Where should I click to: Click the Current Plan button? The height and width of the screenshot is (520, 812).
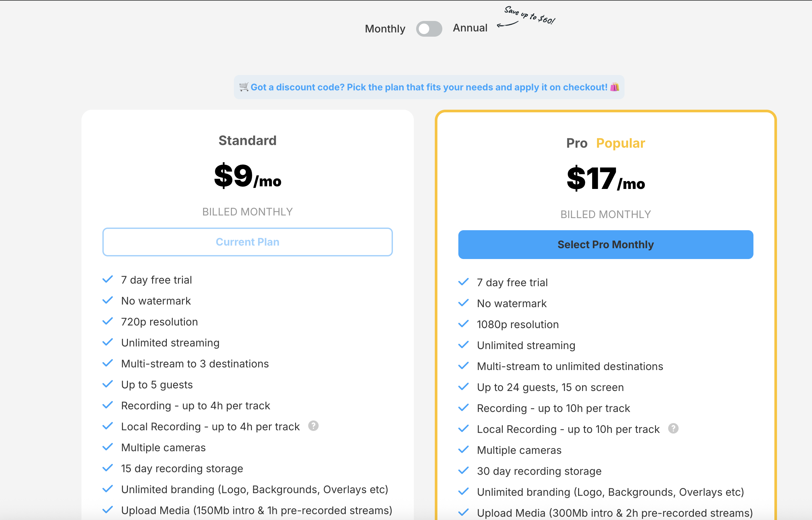click(247, 242)
